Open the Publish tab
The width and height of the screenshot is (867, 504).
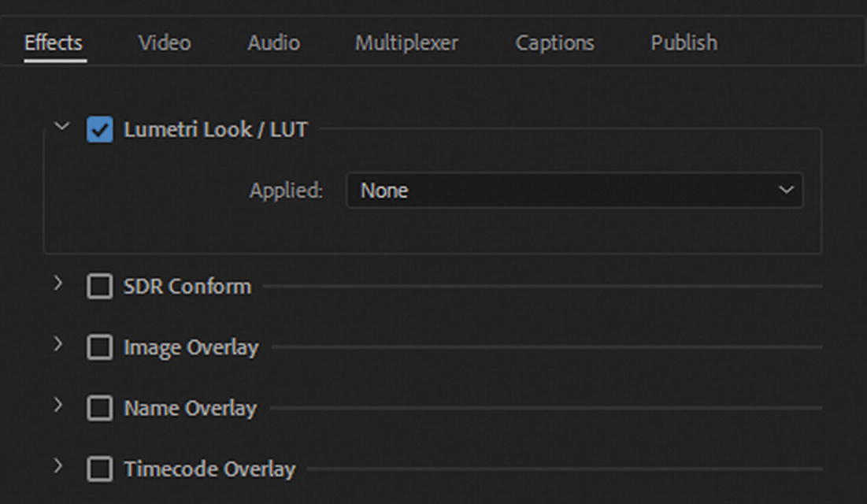point(684,43)
